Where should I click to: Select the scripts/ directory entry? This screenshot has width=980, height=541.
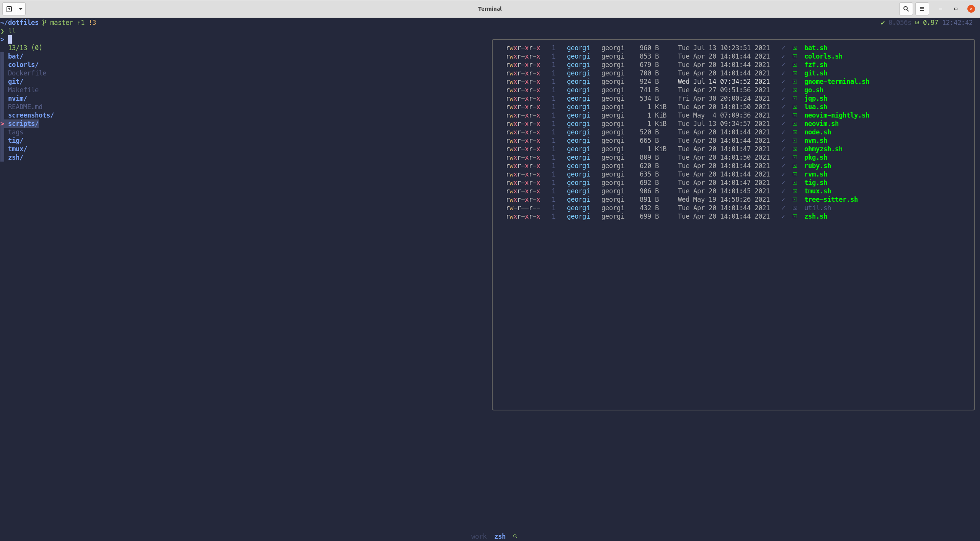pos(23,124)
